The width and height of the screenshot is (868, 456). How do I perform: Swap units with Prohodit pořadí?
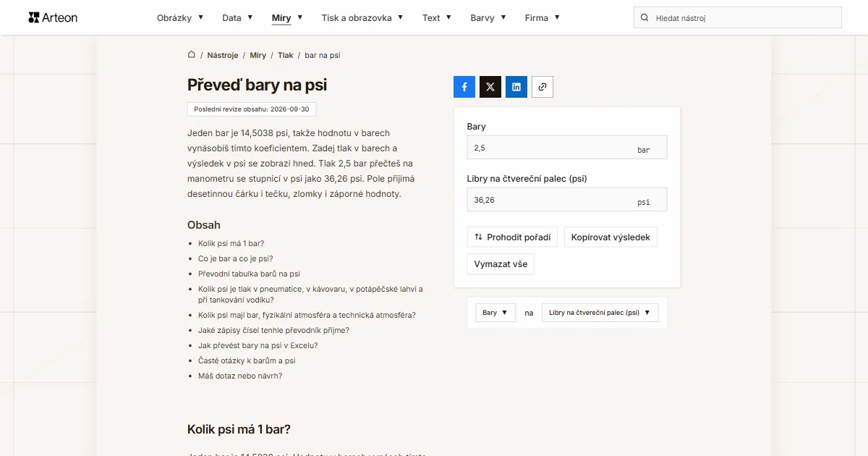click(512, 237)
